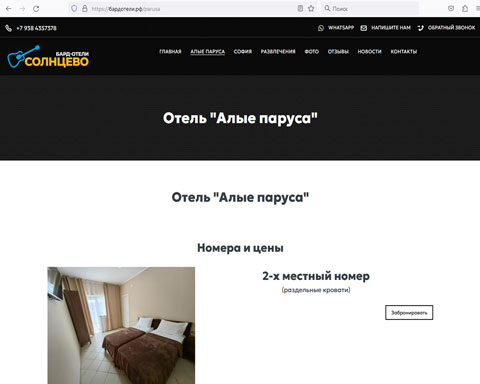The image size is (480, 384).
Task: Toggle reader view icon in address bar
Action: click(x=300, y=9)
